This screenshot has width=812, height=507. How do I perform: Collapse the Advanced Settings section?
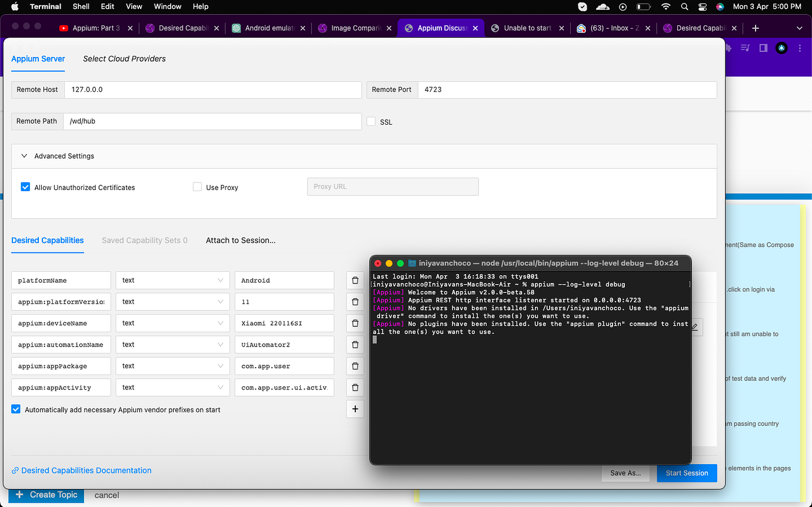click(x=25, y=156)
